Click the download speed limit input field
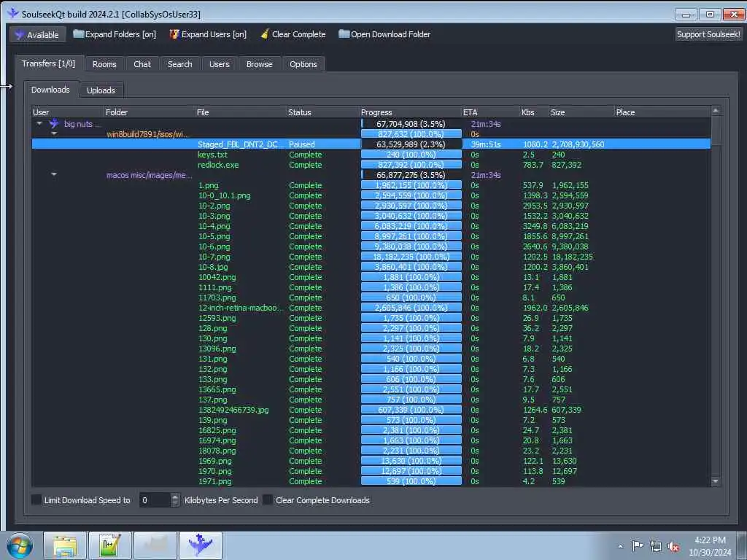747x560 pixels. coord(155,500)
